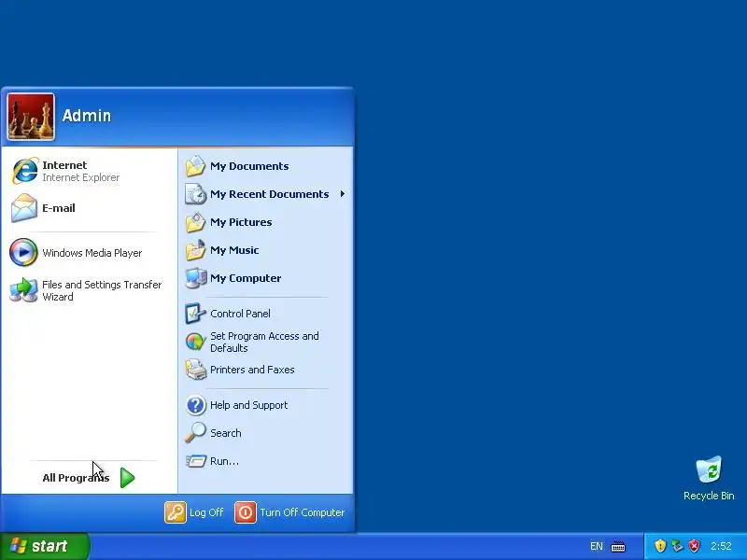
Task: Click the My Computer icon
Action: click(x=195, y=278)
